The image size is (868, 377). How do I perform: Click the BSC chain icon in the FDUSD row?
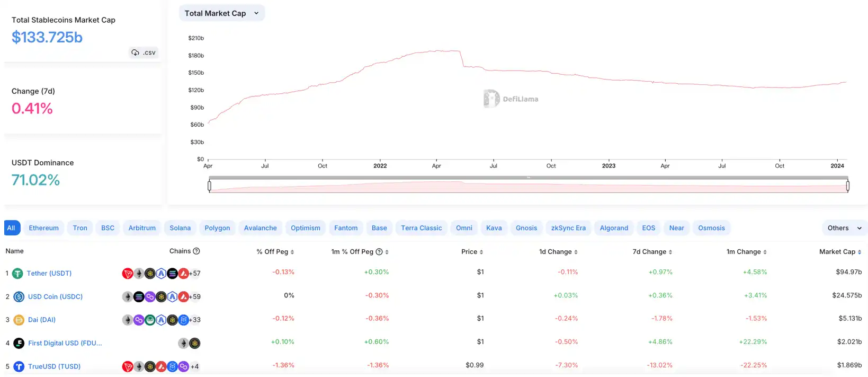coord(195,343)
